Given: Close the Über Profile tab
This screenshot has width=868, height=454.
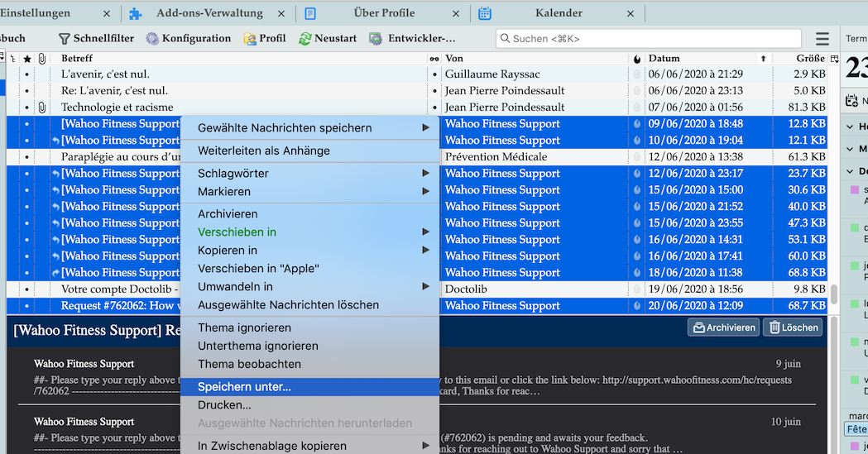Looking at the screenshot, I should (456, 14).
